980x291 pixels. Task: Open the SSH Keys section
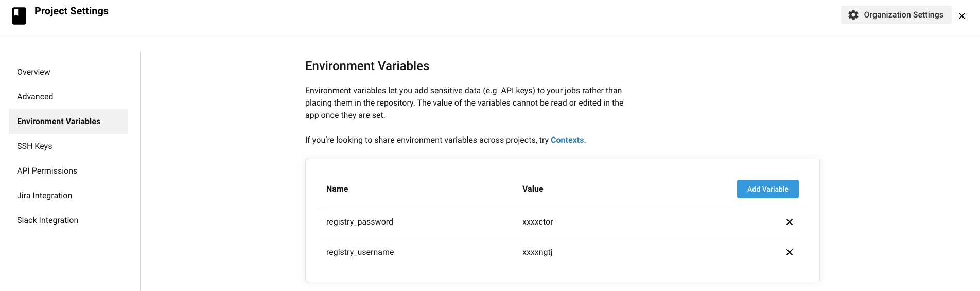tap(34, 146)
